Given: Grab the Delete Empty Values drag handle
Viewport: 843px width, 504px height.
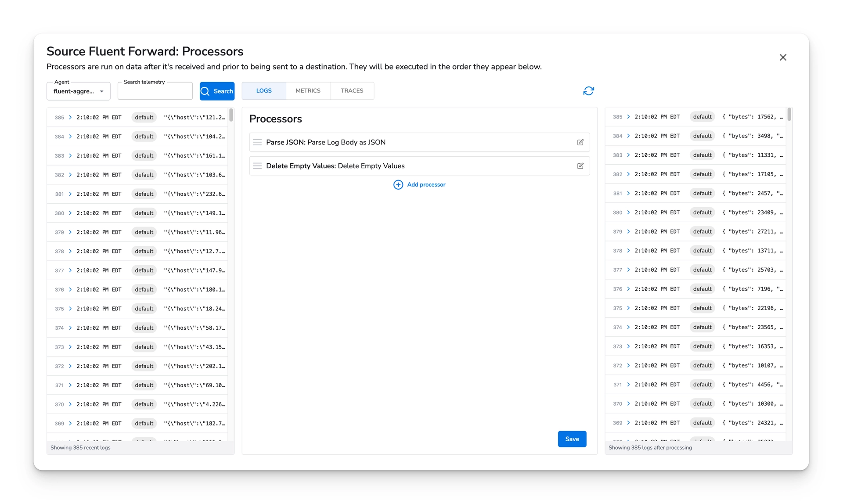Looking at the screenshot, I should (257, 166).
